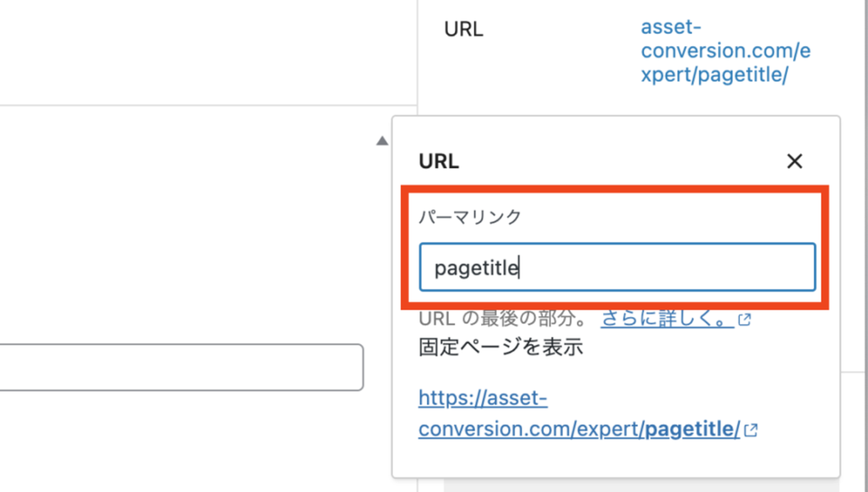Close the URL popover with X icon
The width and height of the screenshot is (868, 492).
pyautogui.click(x=794, y=161)
